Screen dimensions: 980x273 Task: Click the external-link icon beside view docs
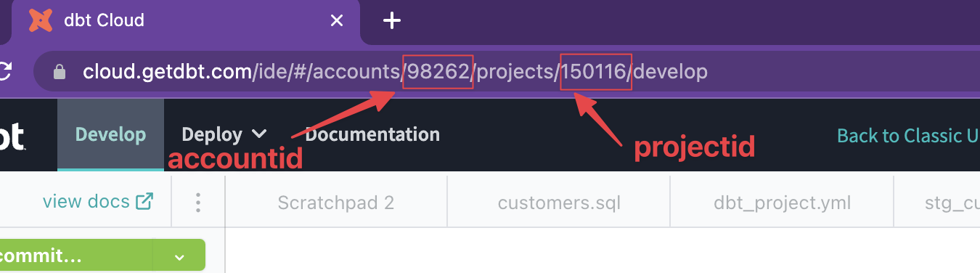tap(145, 201)
